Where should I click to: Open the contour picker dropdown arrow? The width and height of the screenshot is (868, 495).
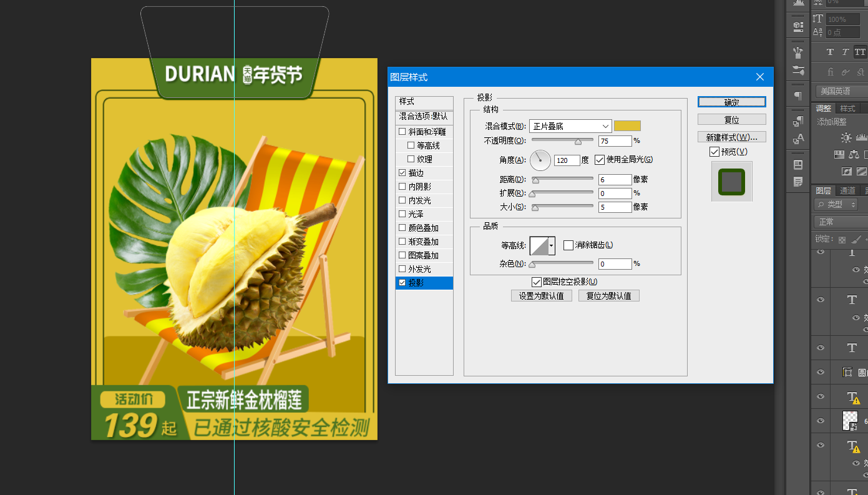[x=552, y=246]
